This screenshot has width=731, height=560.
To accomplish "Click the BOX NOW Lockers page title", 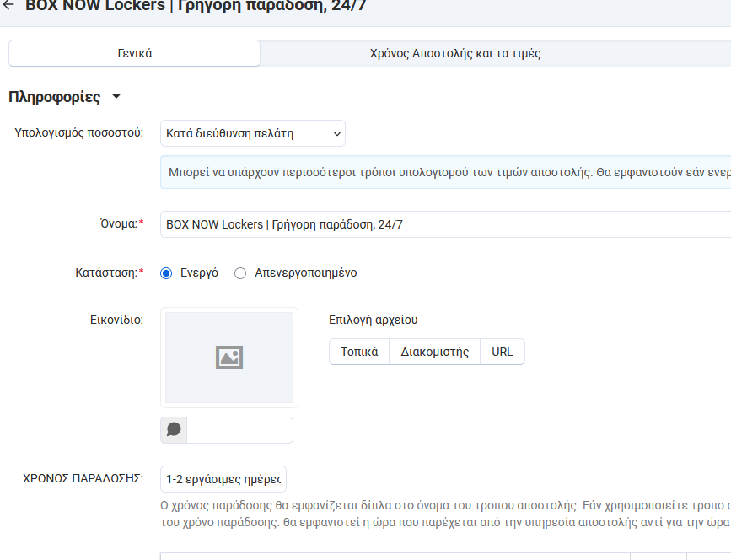I will 196,6.
